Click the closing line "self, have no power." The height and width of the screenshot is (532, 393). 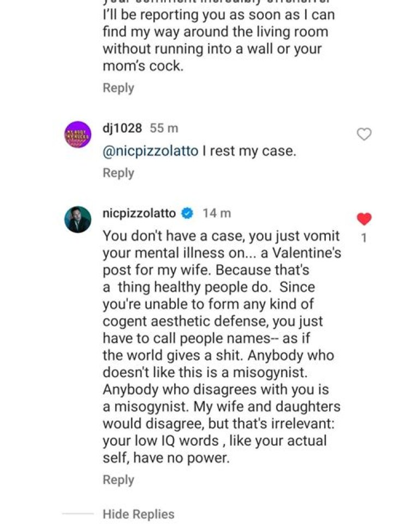pyautogui.click(x=166, y=458)
